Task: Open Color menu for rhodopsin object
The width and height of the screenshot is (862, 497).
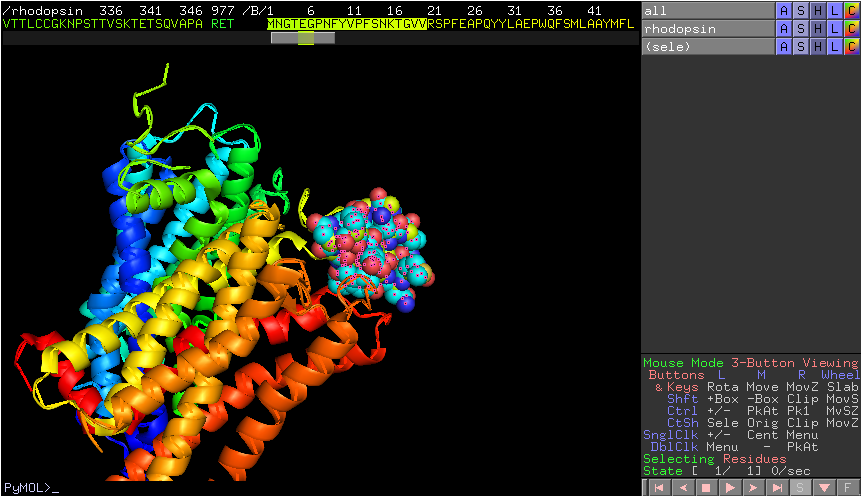Action: (852, 29)
